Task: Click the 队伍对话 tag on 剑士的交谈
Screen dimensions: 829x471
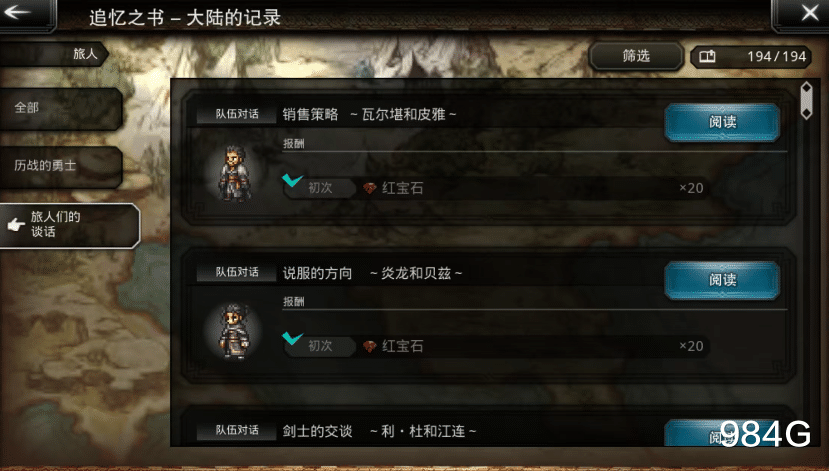Action: 237,430
